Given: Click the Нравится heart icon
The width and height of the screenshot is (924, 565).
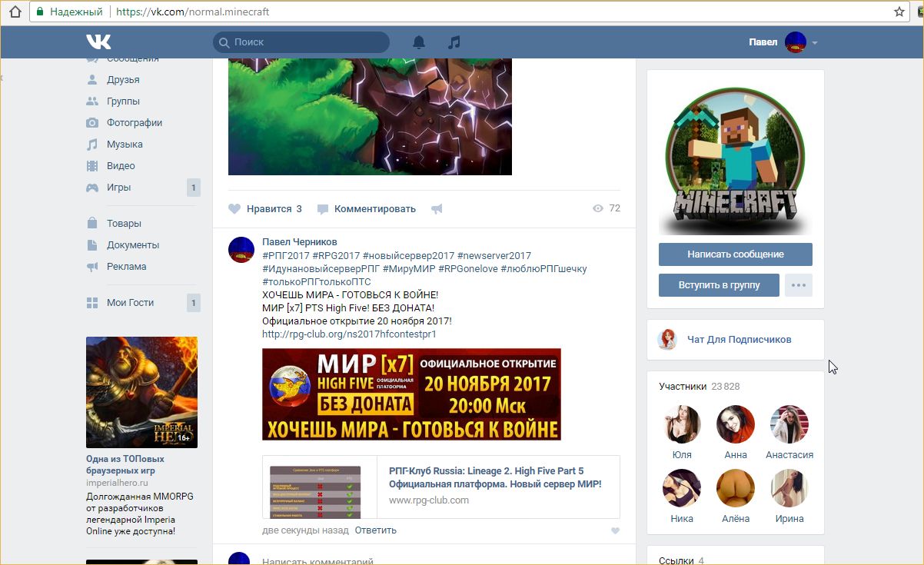Looking at the screenshot, I should [235, 209].
